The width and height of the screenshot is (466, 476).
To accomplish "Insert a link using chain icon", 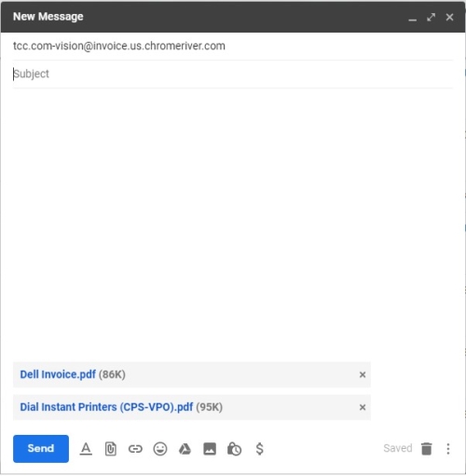I will 135,449.
